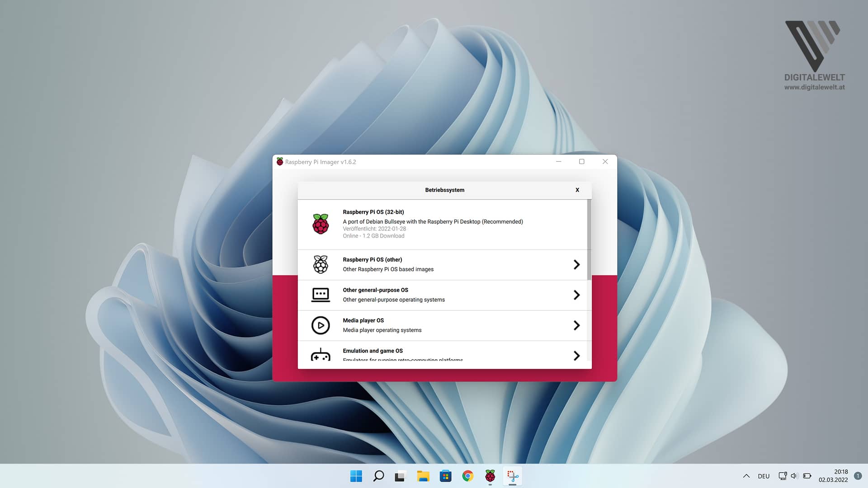Expand Media player OS chevron
This screenshot has height=488, width=868.
point(576,325)
